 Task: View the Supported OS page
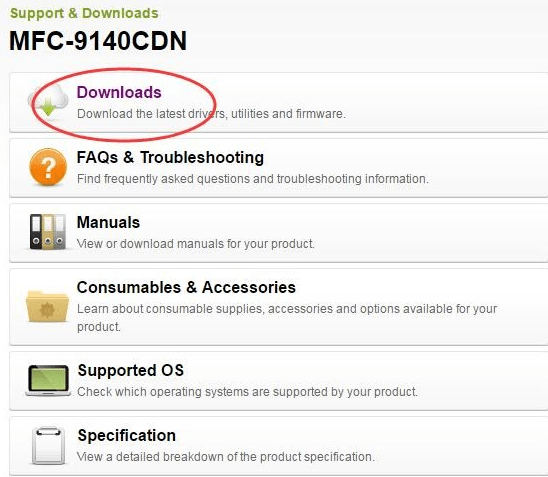131,370
